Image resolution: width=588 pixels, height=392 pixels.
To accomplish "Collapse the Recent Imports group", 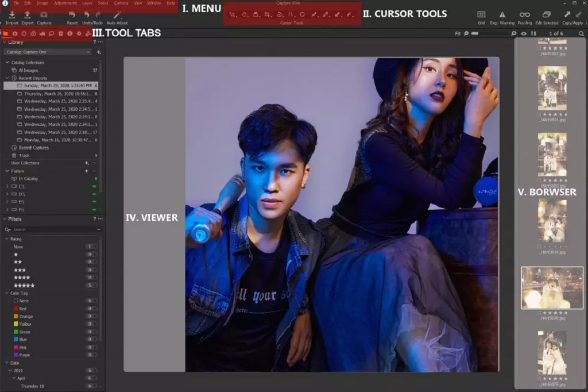I will [7, 78].
